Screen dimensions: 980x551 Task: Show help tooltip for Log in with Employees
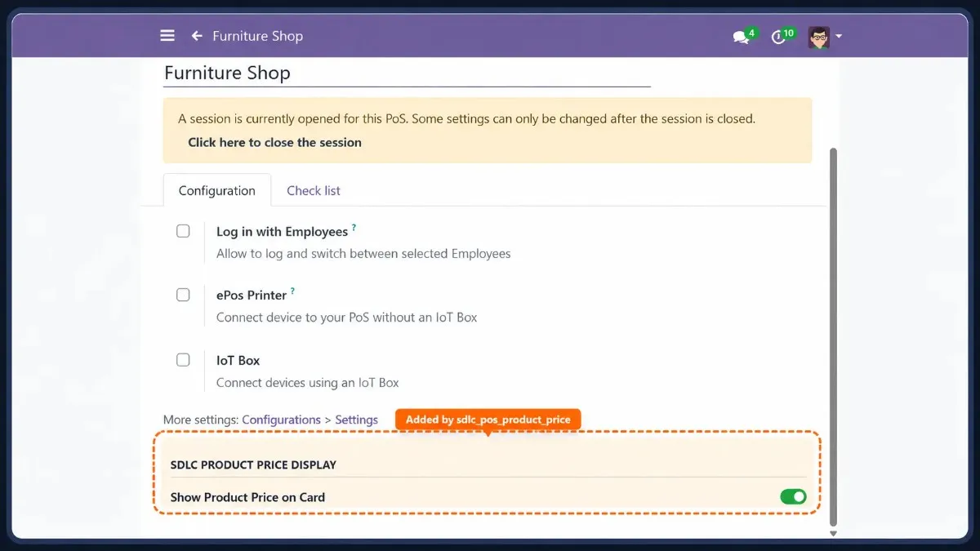pyautogui.click(x=354, y=228)
